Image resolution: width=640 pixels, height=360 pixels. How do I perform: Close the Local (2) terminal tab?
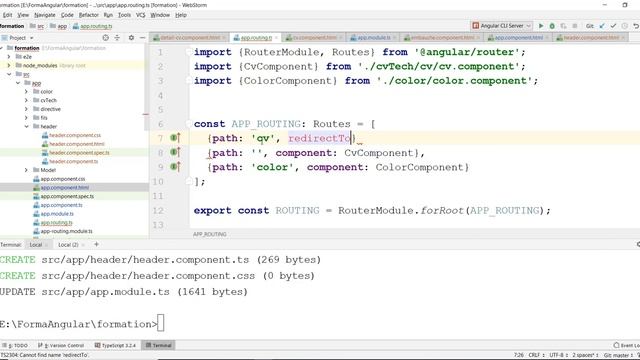click(83, 245)
